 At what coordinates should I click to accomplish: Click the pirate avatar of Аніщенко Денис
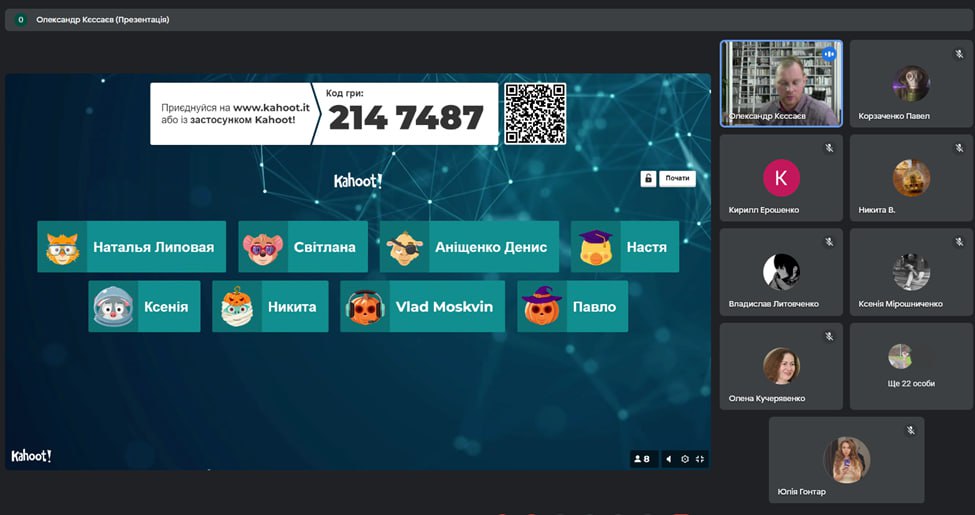(405, 248)
